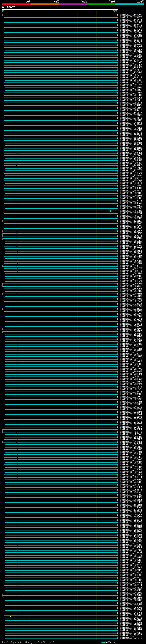Click the arrowhead of the UniRef100_B0M0U9 bar
Image resolution: width=146 pixels, height=644 pixels.
click(x=117, y=15)
